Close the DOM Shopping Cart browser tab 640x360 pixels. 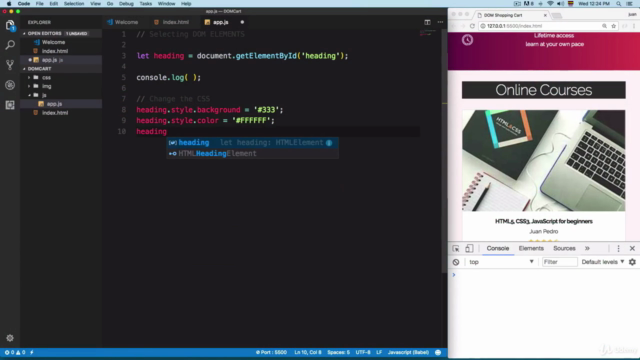(545, 15)
